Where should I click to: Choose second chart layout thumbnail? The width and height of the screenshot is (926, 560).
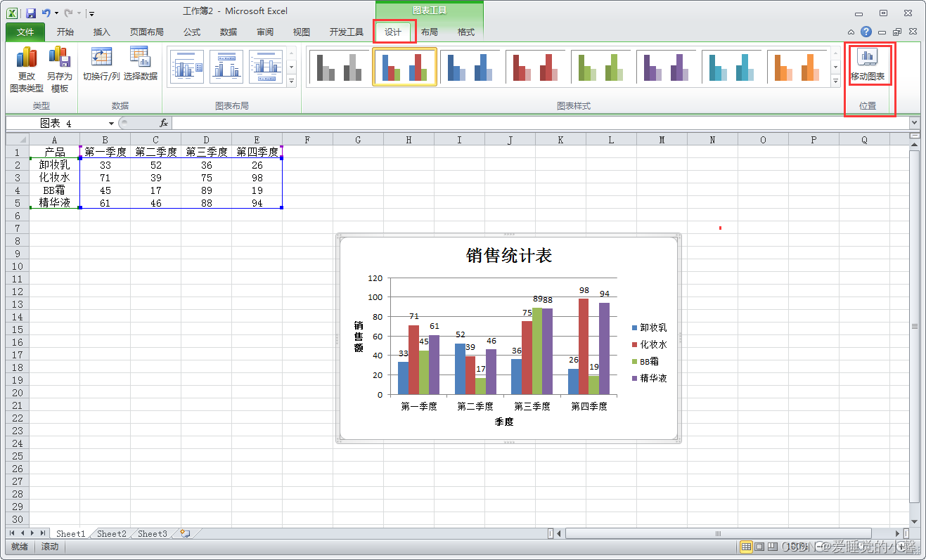coord(226,67)
